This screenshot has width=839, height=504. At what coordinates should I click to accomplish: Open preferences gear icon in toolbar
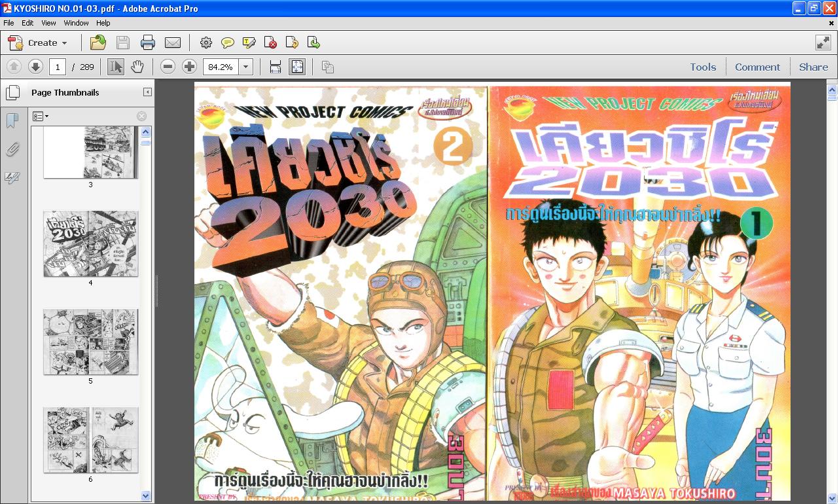pyautogui.click(x=206, y=43)
